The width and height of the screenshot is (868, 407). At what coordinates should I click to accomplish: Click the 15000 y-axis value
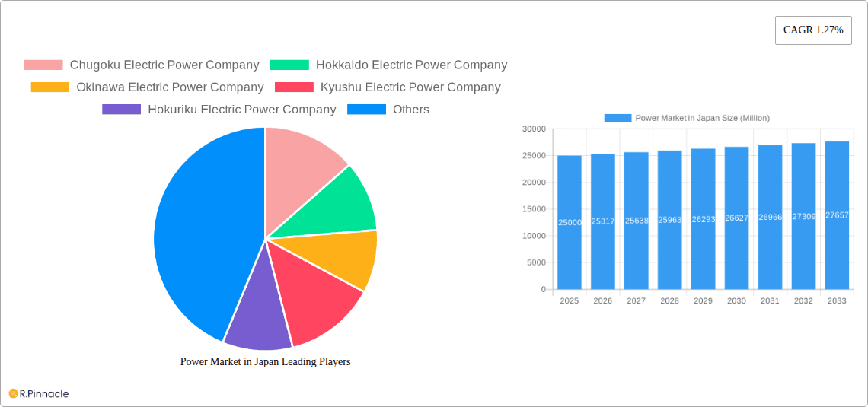pos(535,209)
